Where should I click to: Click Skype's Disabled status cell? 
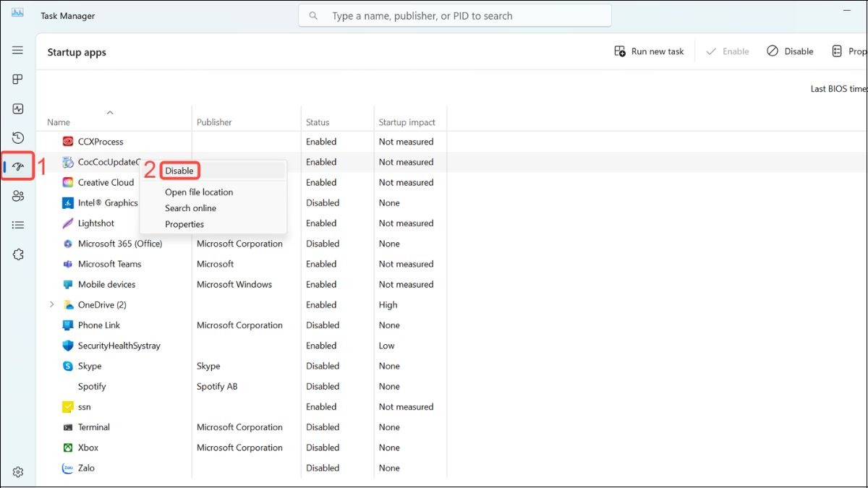tap(323, 367)
